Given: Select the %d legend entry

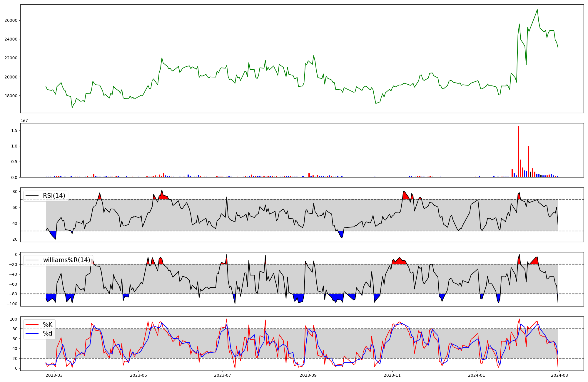Looking at the screenshot, I should pyautogui.click(x=48, y=334).
